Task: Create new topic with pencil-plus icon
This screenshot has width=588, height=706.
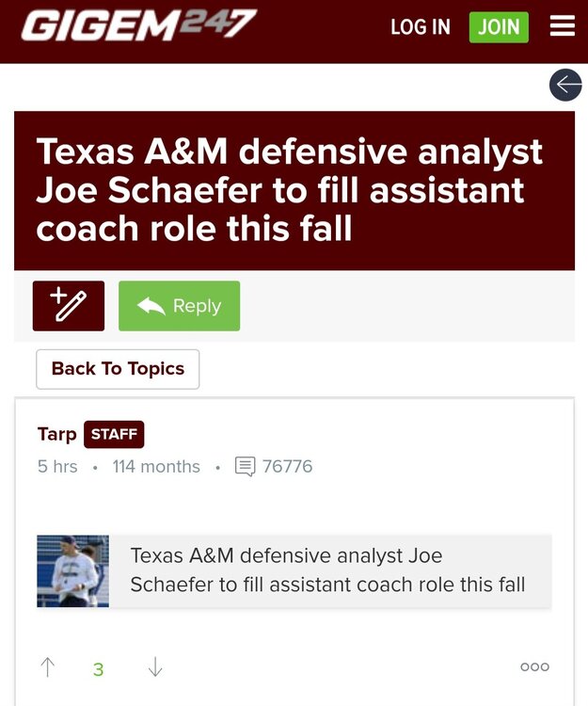Action: click(x=69, y=306)
